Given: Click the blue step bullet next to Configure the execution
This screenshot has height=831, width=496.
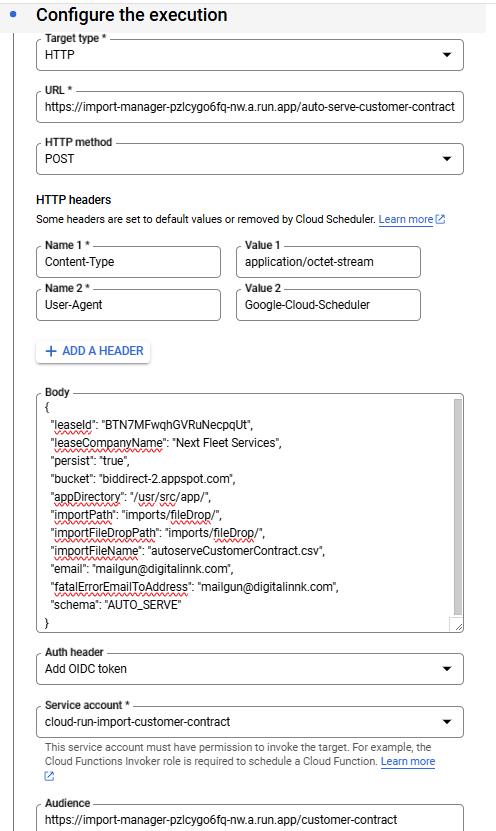Looking at the screenshot, I should [13, 14].
